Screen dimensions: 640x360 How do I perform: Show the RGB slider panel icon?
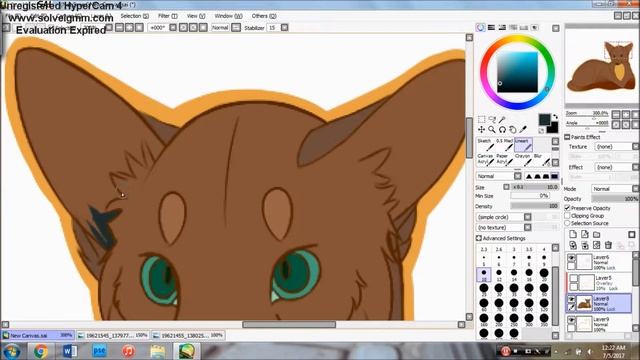click(491, 27)
